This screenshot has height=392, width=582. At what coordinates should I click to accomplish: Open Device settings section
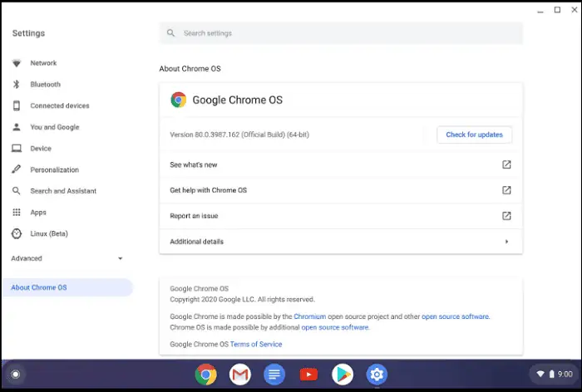coord(41,149)
